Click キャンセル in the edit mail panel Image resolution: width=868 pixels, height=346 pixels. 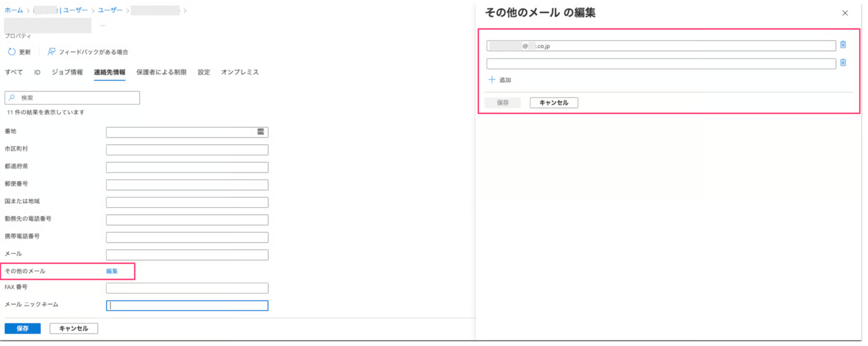coord(554,103)
